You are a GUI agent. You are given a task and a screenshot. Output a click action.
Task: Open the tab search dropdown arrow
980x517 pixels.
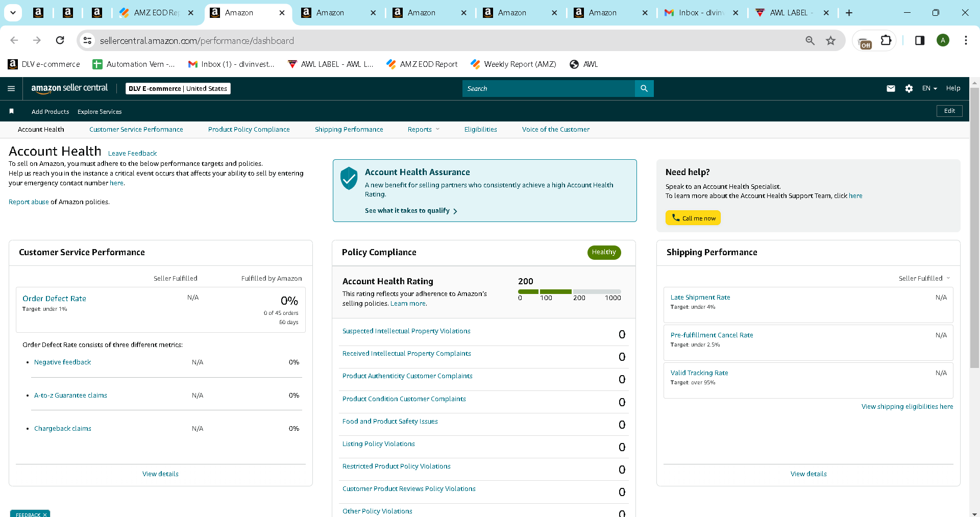(13, 13)
